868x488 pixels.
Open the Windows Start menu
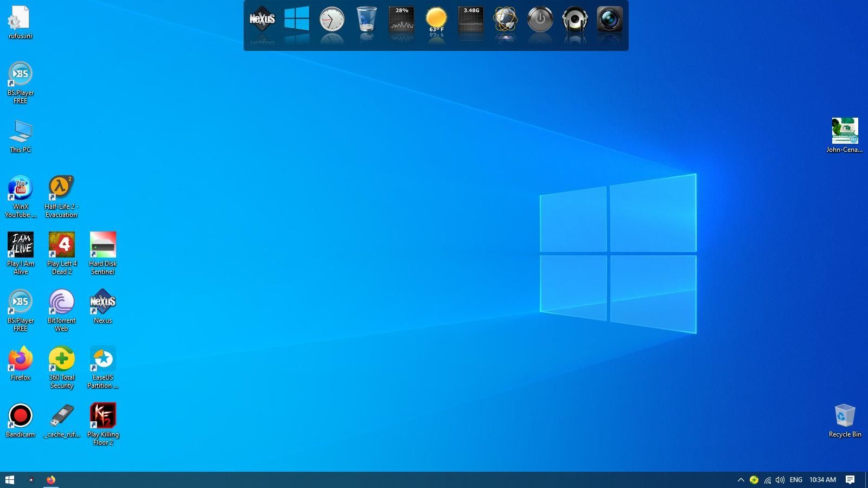pyautogui.click(x=10, y=480)
